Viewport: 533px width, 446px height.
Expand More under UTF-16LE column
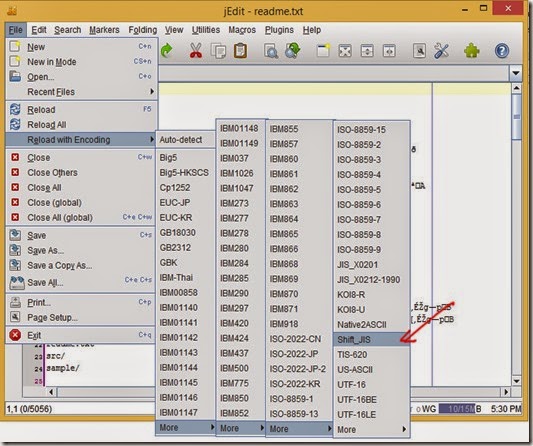click(372, 429)
